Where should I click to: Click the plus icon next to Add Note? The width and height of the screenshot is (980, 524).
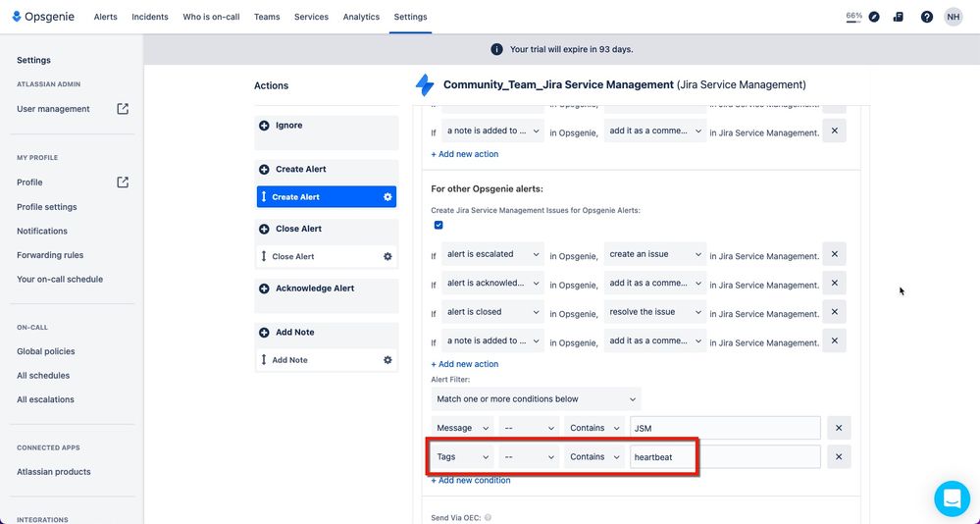[264, 332]
